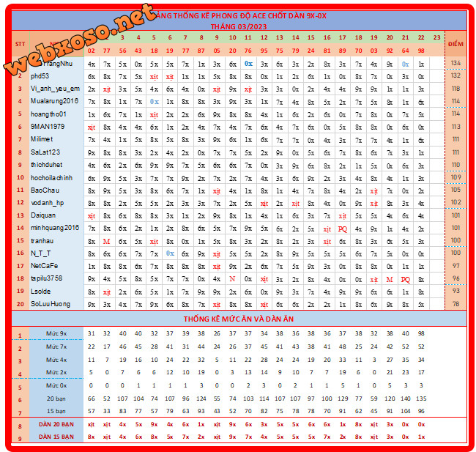Select the 'Mức 9x' row label
Image resolution: width=476 pixels, height=452 pixels.
click(56, 333)
